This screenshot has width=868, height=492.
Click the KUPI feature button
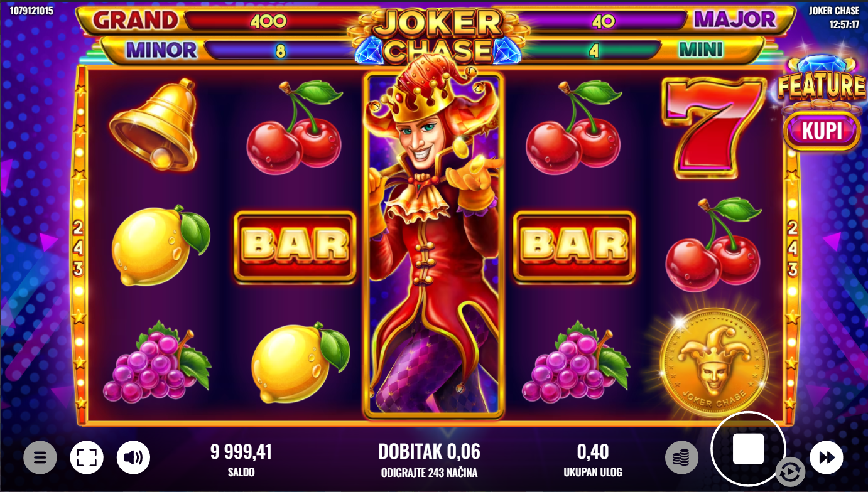[x=822, y=131]
